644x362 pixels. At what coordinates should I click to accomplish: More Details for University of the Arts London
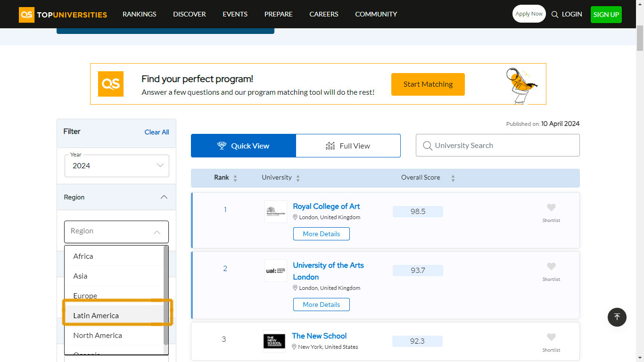click(x=322, y=304)
